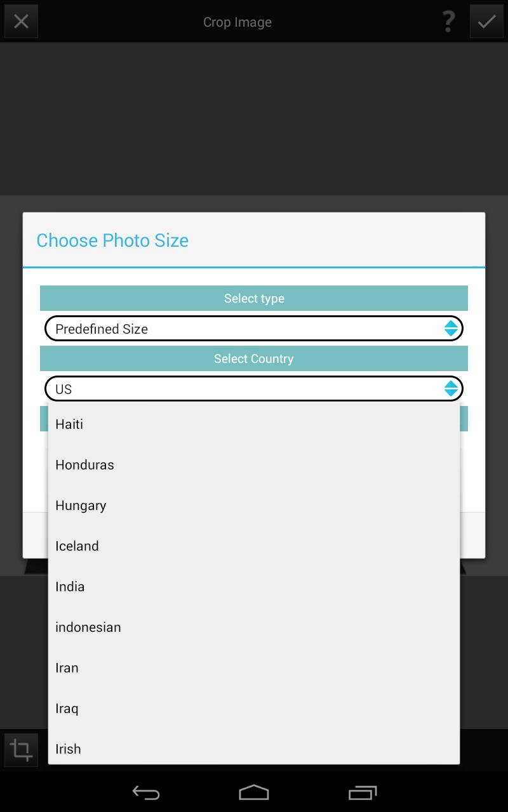Image resolution: width=508 pixels, height=812 pixels.
Task: Tap the Android home button
Action: (254, 792)
